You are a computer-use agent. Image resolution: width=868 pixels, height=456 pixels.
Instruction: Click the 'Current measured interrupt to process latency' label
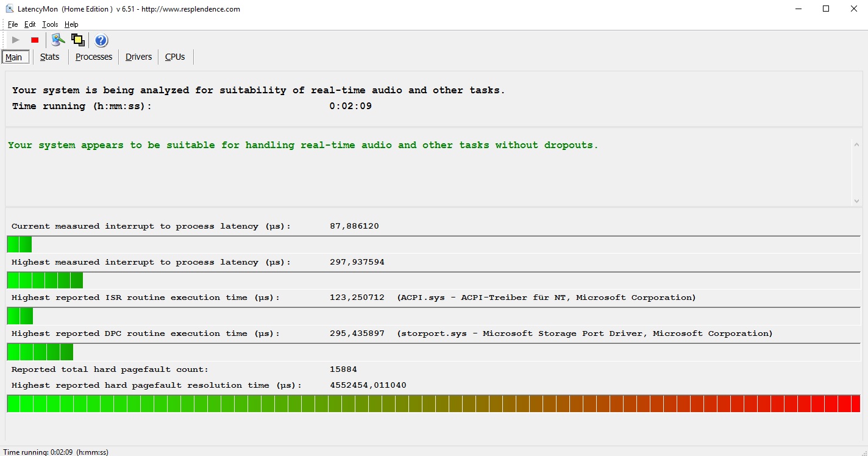[151, 226]
